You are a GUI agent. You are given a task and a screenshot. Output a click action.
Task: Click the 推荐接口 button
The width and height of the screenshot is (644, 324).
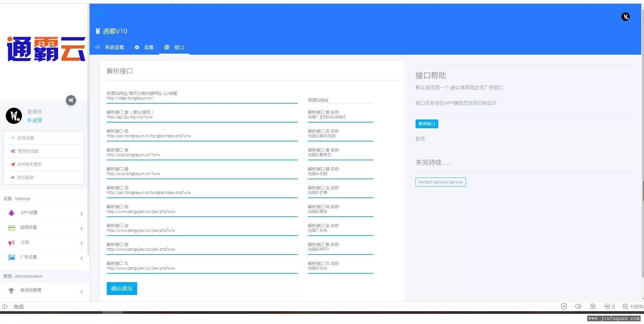pyautogui.click(x=426, y=124)
